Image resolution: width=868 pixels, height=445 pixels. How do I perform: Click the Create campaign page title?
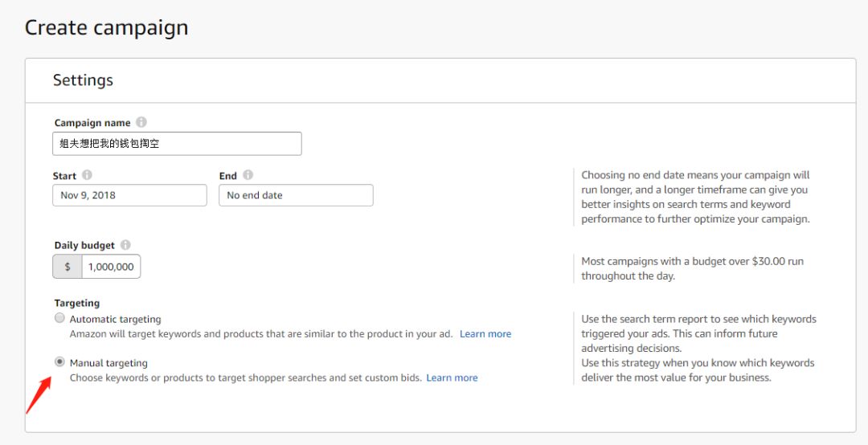[106, 27]
